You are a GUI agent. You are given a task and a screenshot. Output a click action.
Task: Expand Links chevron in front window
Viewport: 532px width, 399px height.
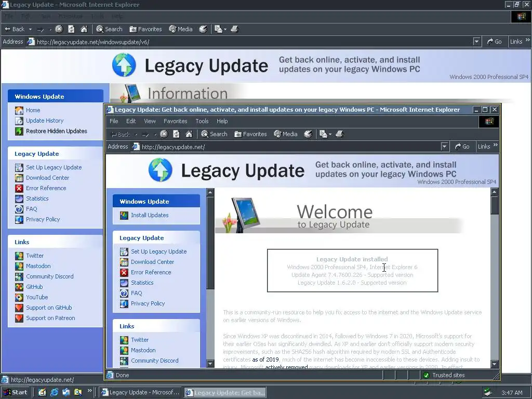click(x=495, y=145)
